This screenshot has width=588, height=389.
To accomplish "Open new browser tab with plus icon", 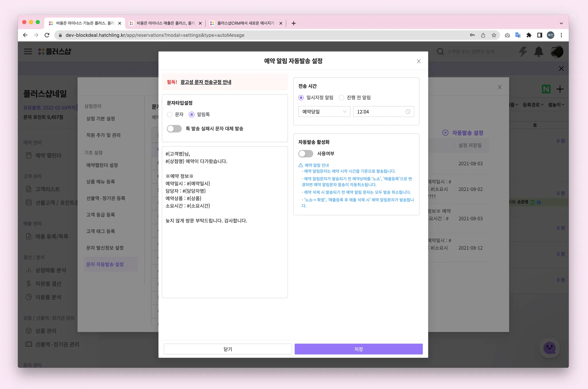I will coord(293,23).
